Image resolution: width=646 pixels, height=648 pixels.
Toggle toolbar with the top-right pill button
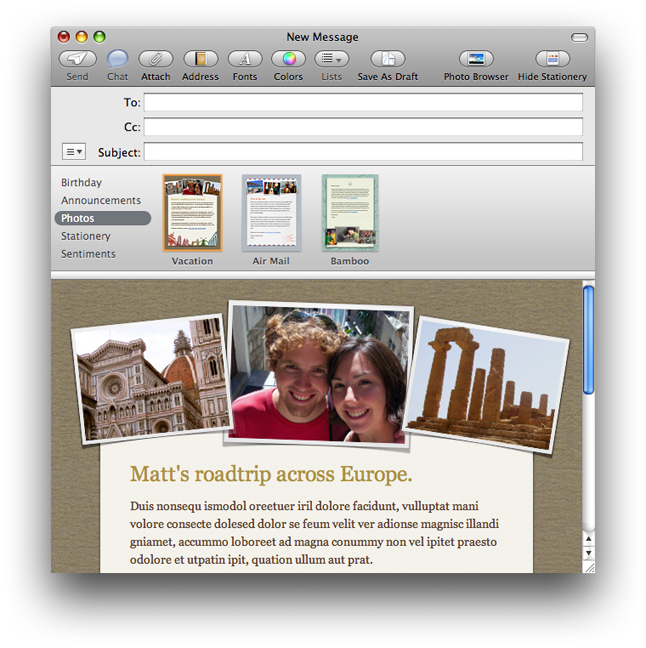579,37
